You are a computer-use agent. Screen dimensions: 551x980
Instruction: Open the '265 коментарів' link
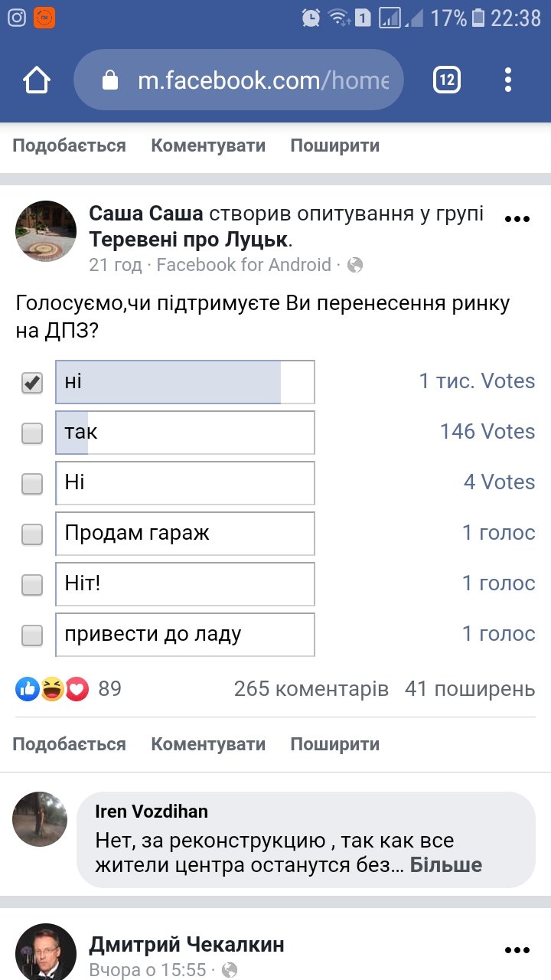[311, 689]
